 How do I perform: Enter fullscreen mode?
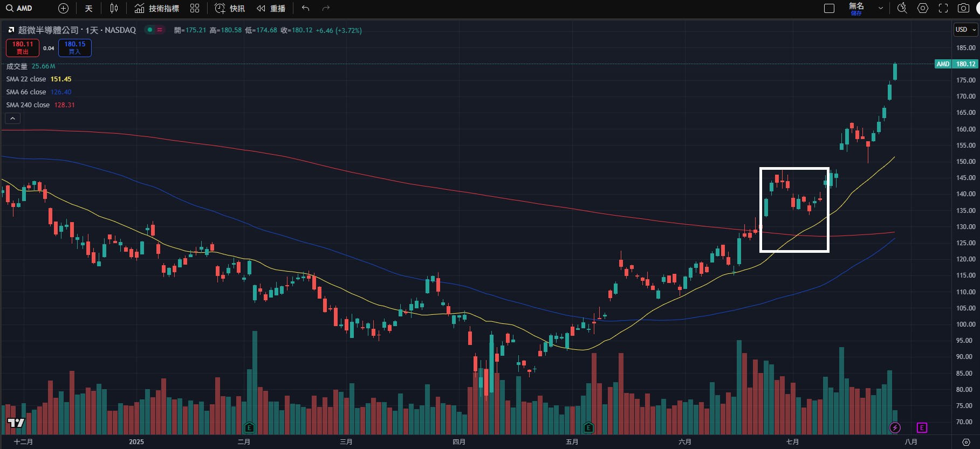coord(943,8)
